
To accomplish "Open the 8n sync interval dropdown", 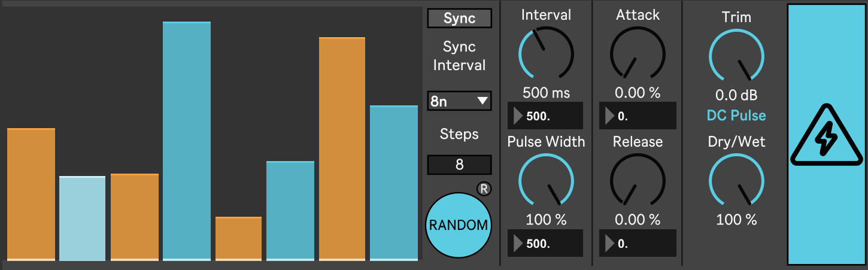I will 459,101.
